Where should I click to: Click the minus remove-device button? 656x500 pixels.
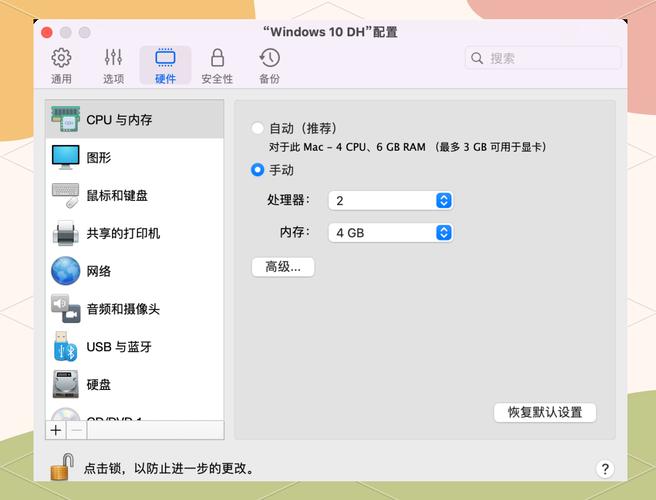click(77, 430)
